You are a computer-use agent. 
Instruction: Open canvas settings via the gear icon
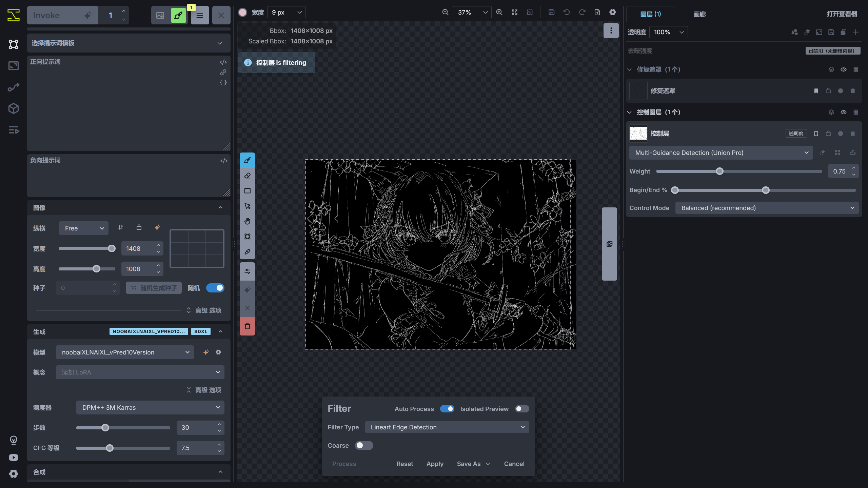coord(612,12)
